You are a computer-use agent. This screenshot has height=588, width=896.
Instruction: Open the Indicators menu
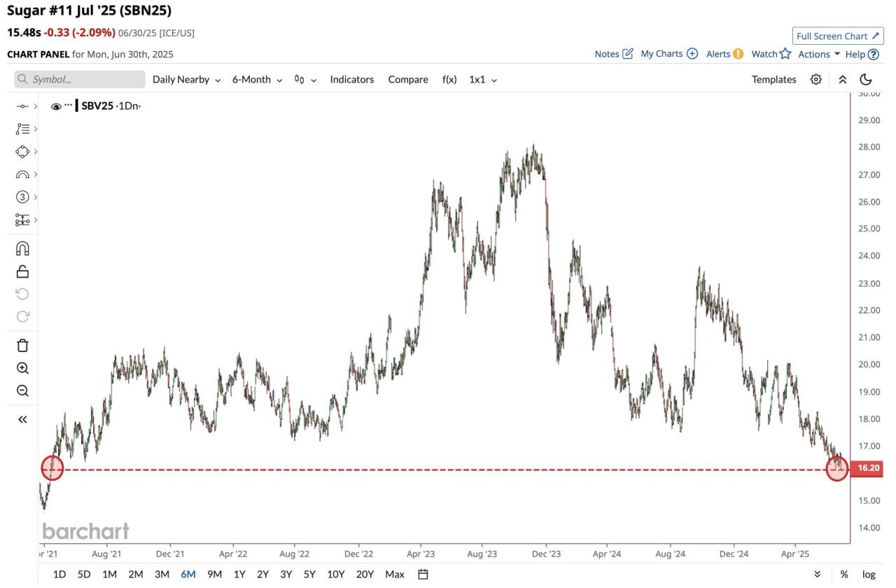[352, 79]
